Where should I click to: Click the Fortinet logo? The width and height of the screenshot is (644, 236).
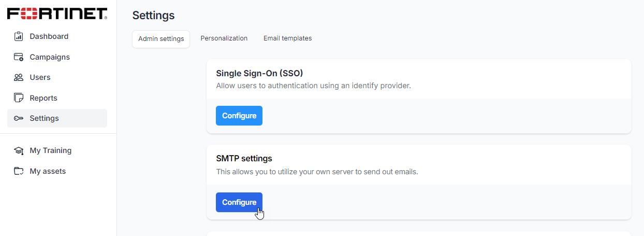click(57, 13)
